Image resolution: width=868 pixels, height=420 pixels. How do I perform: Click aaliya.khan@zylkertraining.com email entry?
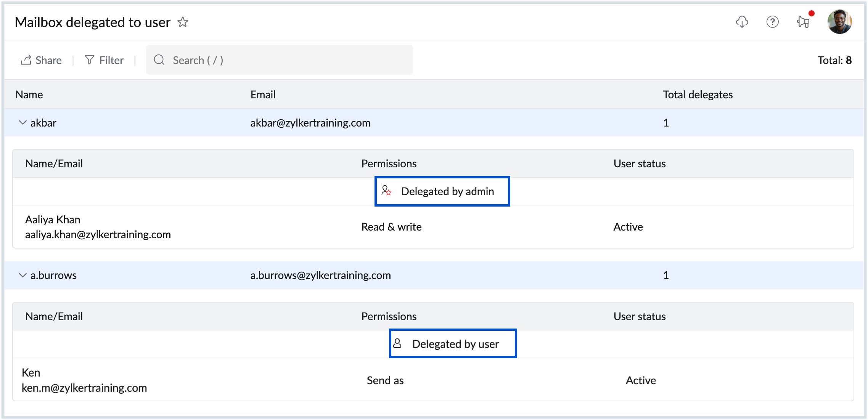point(98,234)
